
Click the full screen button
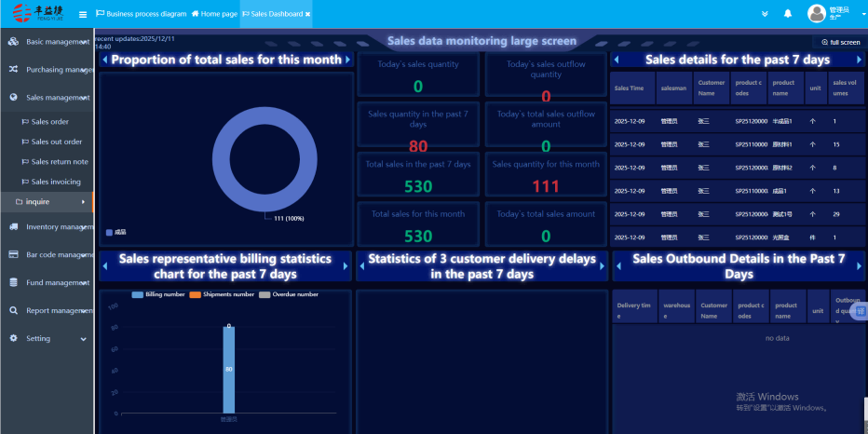coord(840,42)
